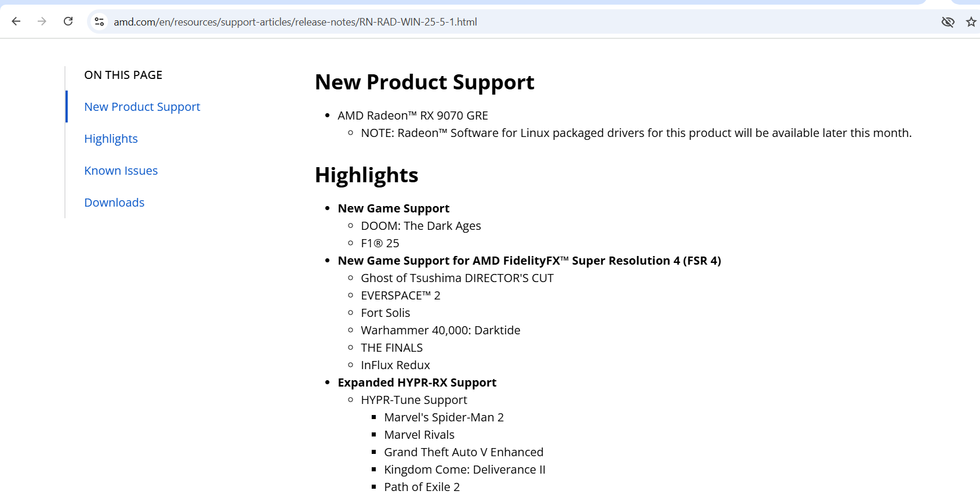
Task: Jump to New Product Support section link
Action: 142,107
